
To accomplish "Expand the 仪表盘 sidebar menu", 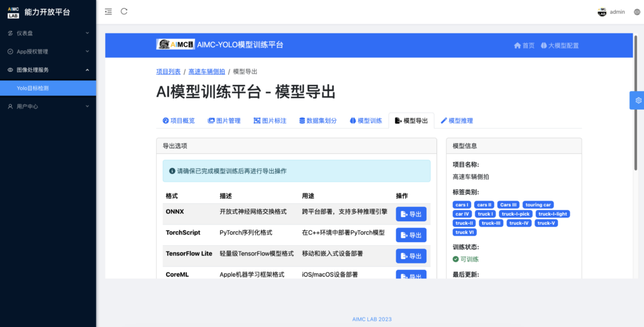I will pyautogui.click(x=48, y=33).
